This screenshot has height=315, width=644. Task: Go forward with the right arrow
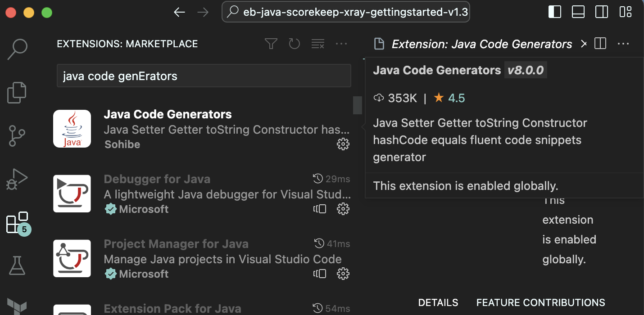(x=203, y=12)
